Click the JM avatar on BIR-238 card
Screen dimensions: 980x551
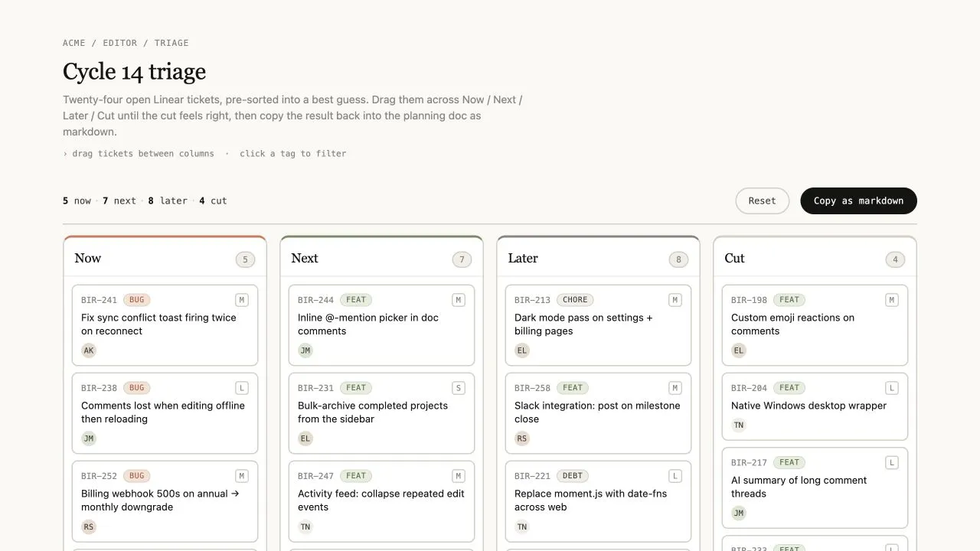[x=89, y=439]
